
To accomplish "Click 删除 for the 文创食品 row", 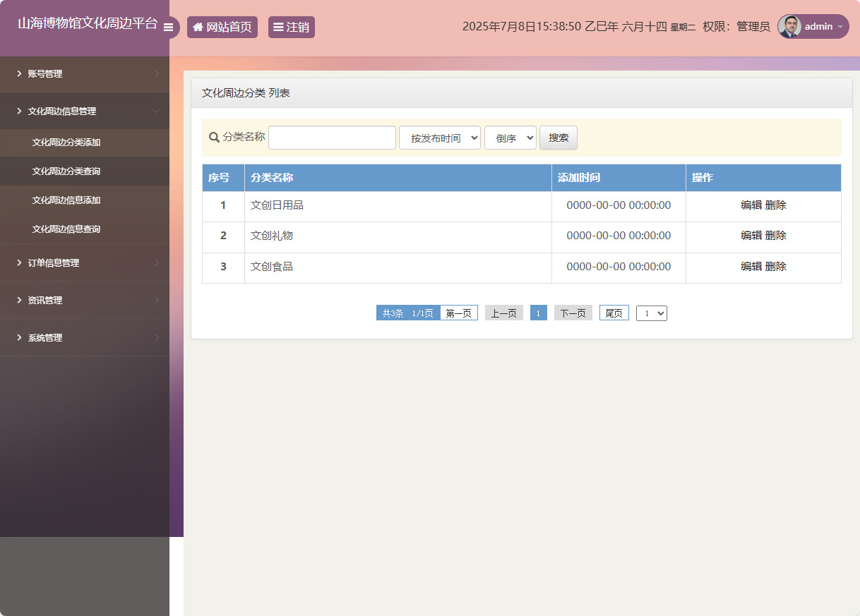I will click(776, 267).
